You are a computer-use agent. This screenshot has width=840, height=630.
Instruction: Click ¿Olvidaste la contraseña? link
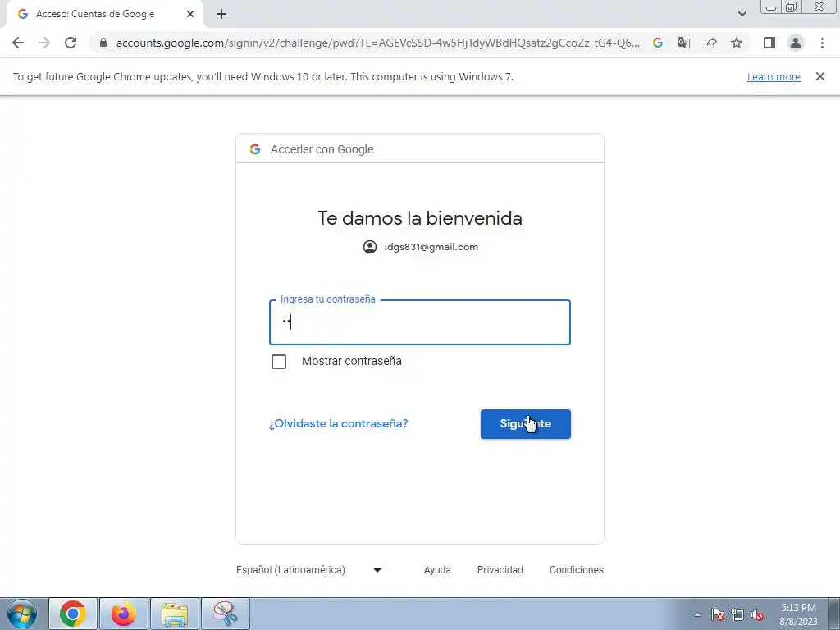(339, 424)
